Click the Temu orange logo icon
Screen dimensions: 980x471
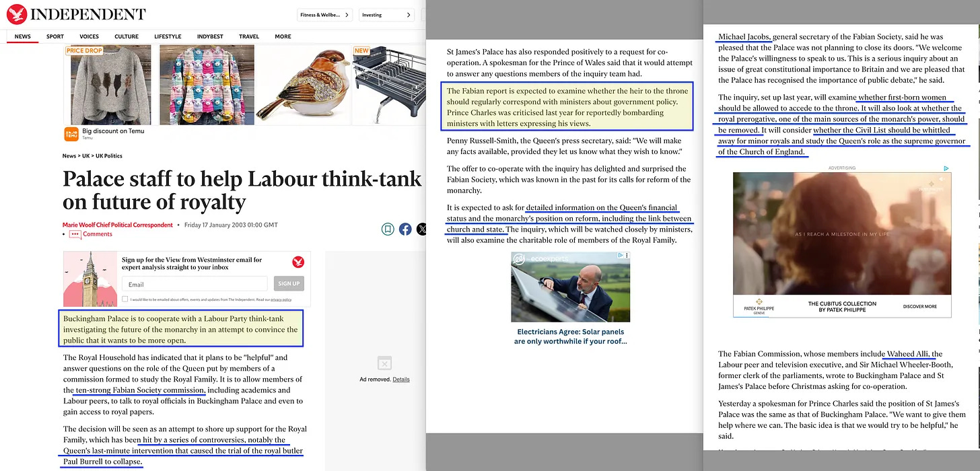coord(71,134)
